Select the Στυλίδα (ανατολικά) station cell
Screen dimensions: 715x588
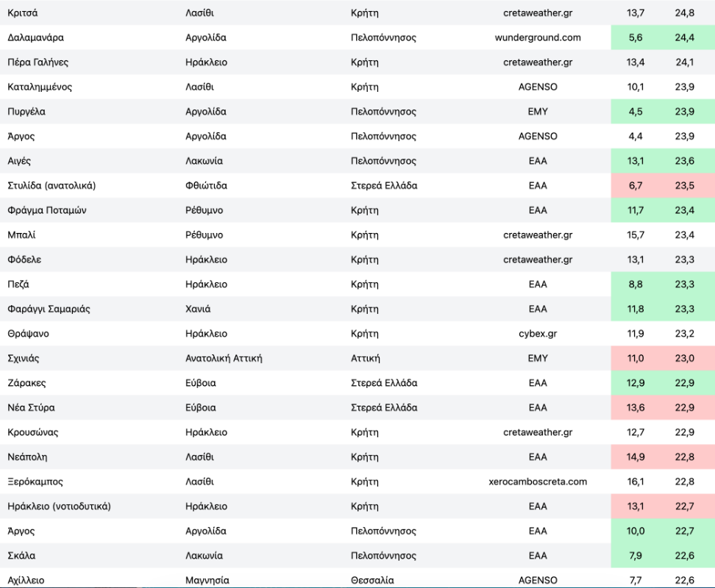point(51,185)
